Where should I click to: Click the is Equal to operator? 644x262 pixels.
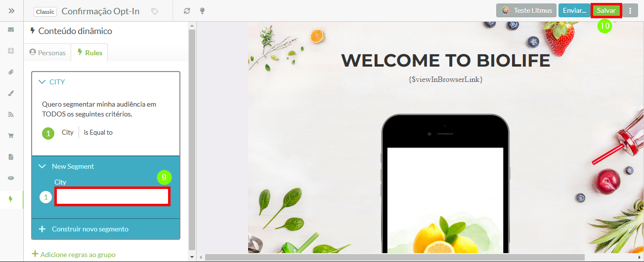coord(98,132)
